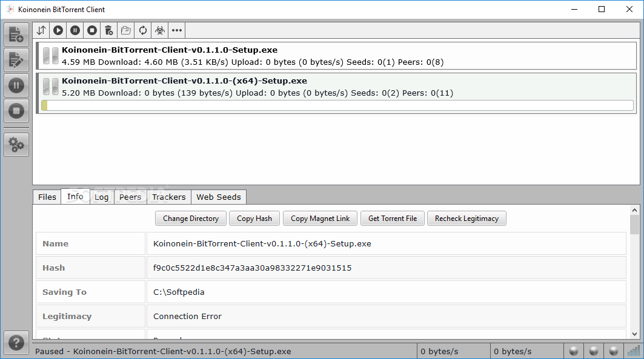Click the sort torrents arrows icon
This screenshot has width=644, height=359.
(41, 30)
